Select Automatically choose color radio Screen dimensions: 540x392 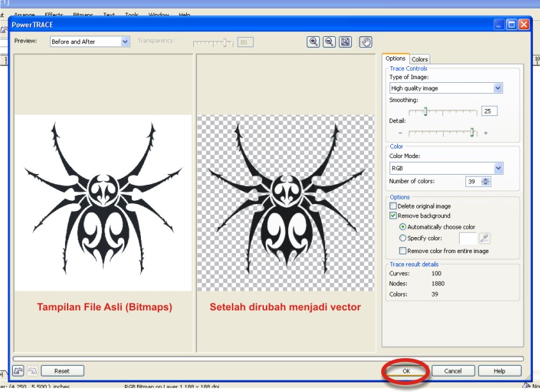point(402,227)
